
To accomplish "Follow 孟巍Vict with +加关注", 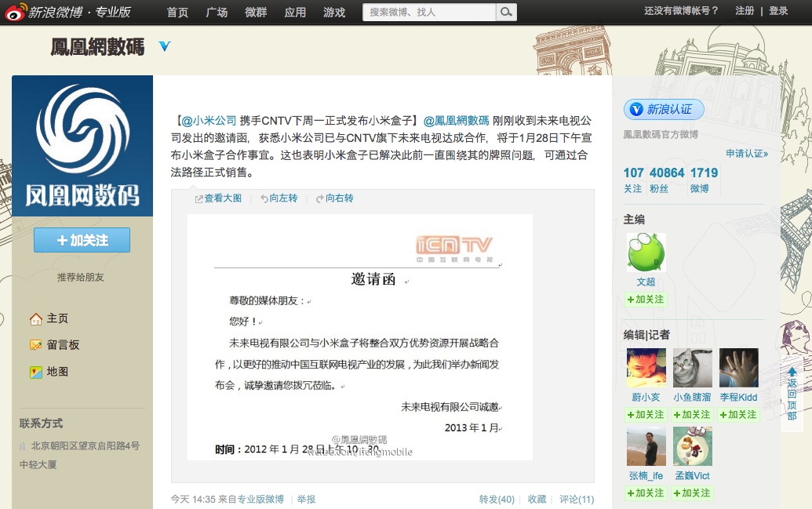I will 692,493.
